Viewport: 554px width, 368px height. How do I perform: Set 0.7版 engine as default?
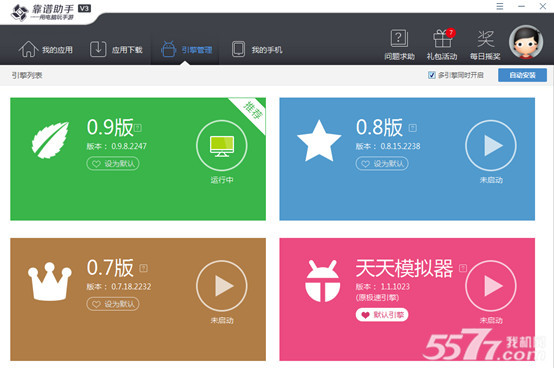[113, 304]
